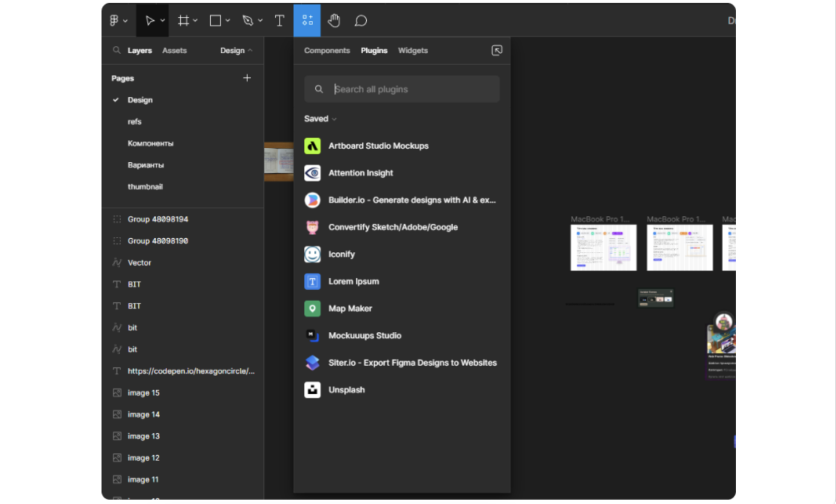Viewport: 836px width, 504px height.
Task: Detach the plugins panel window icon
Action: tap(497, 50)
